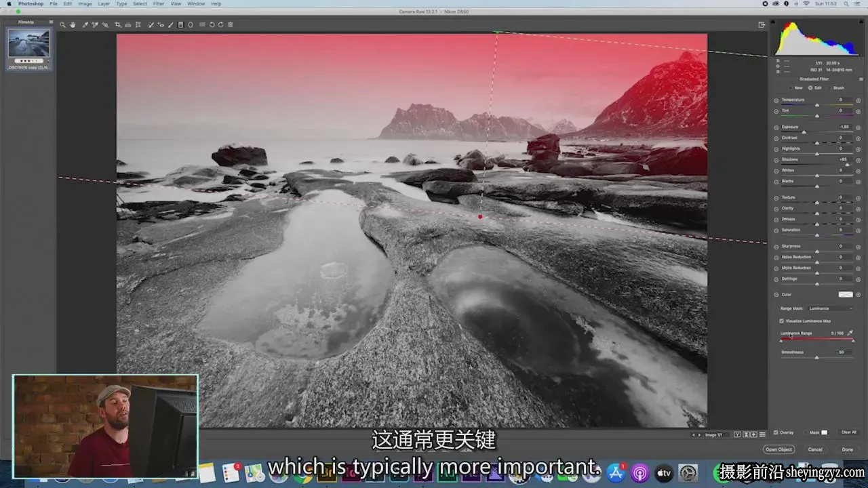
Task: Select the Targeted Adjustment tool
Action: click(105, 24)
